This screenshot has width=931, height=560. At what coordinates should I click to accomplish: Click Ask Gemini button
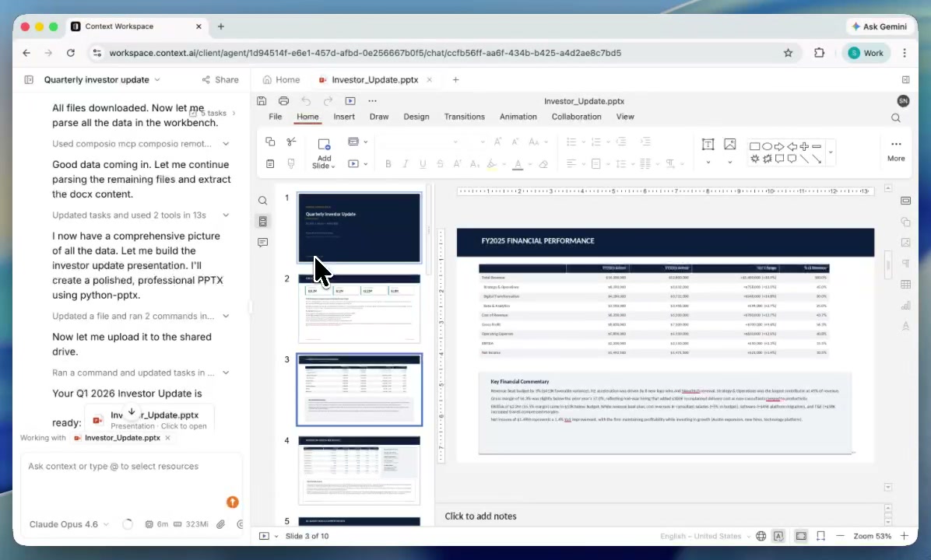880,26
